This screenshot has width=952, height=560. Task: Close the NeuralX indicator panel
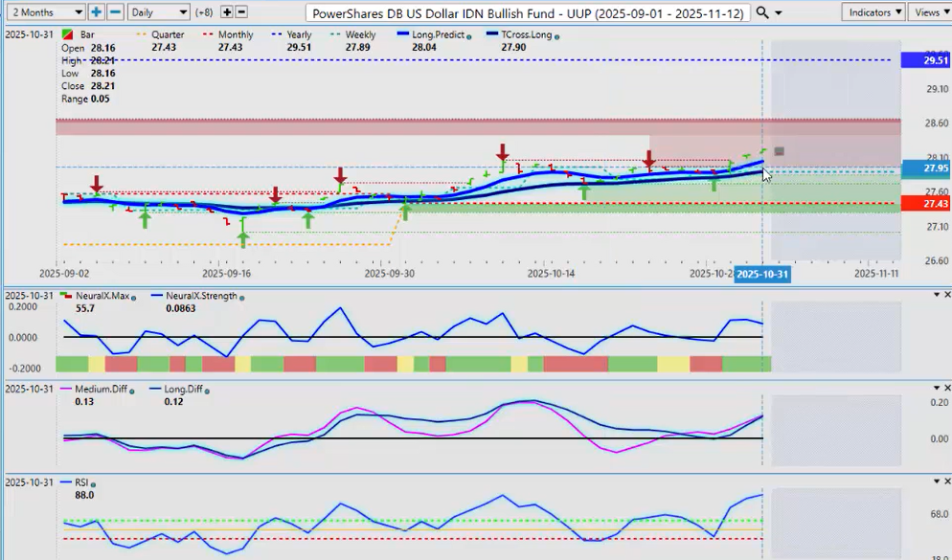click(947, 295)
